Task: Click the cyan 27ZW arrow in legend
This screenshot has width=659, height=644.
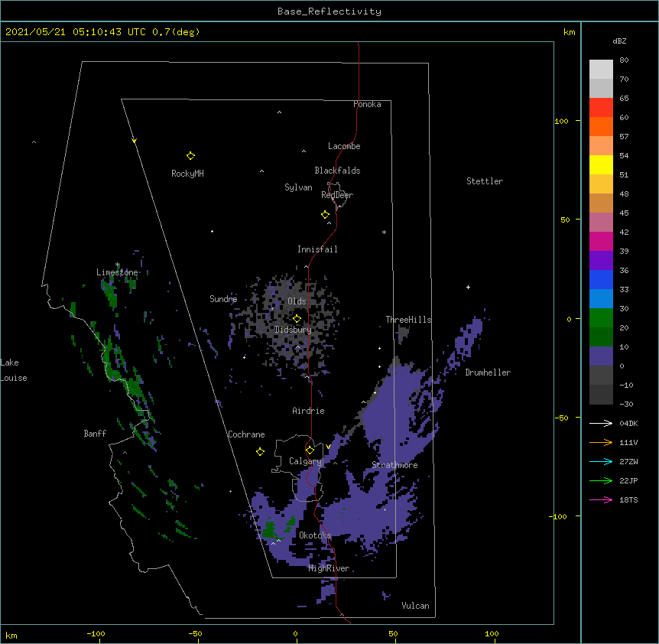Action: coord(601,461)
